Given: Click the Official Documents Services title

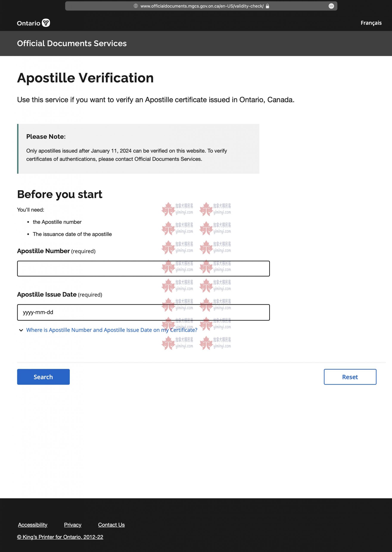Looking at the screenshot, I should (72, 44).
